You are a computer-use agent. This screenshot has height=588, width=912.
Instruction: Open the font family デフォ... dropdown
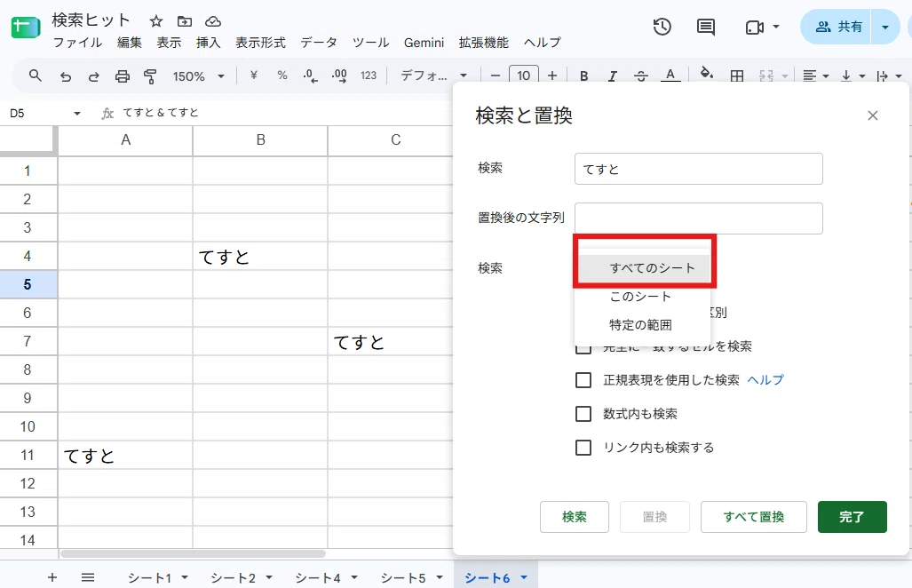tap(434, 75)
